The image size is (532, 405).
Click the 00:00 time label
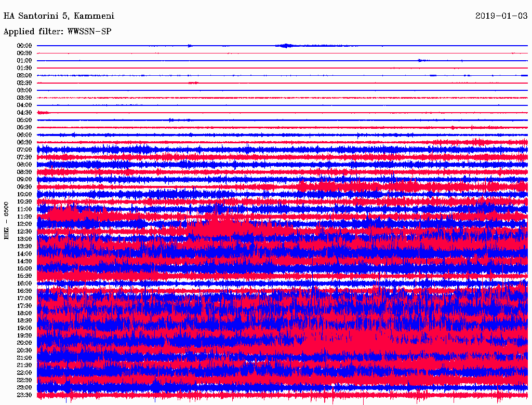24,46
